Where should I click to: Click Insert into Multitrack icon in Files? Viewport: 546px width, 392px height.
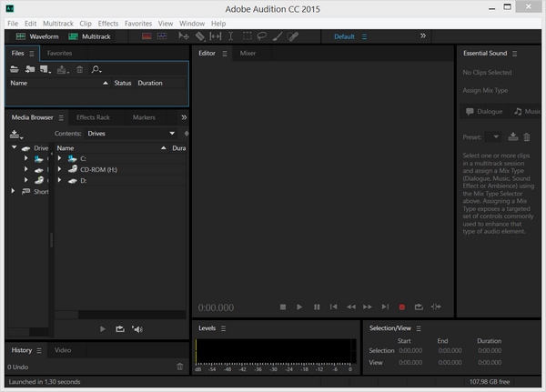(63, 69)
